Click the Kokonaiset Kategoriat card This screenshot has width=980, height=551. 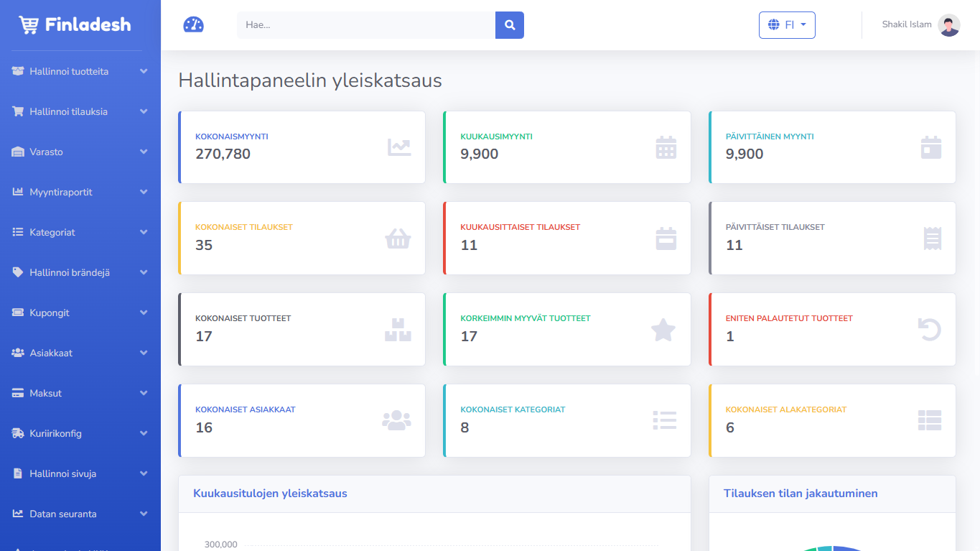pos(566,420)
